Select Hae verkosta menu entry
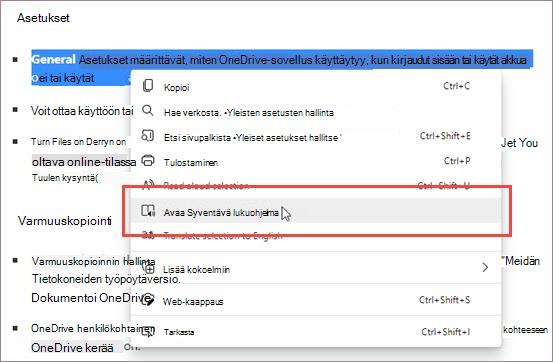Viewport: 553px width, 362px height. (x=316, y=112)
